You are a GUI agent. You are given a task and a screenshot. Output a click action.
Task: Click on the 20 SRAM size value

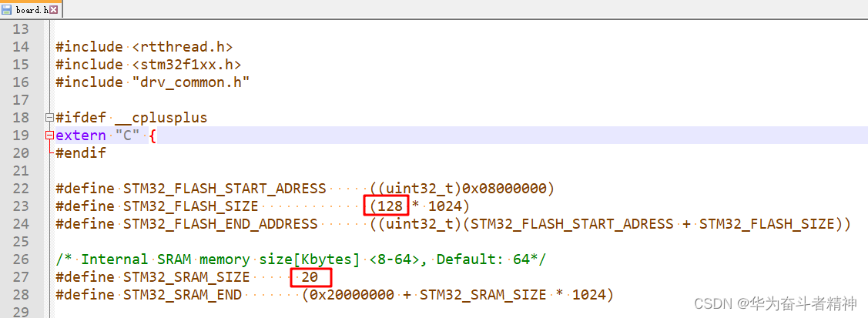point(310,277)
